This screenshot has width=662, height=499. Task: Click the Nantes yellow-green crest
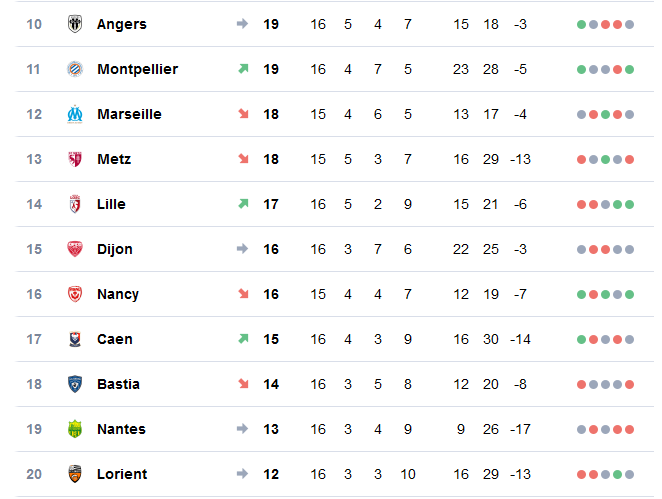(x=75, y=429)
